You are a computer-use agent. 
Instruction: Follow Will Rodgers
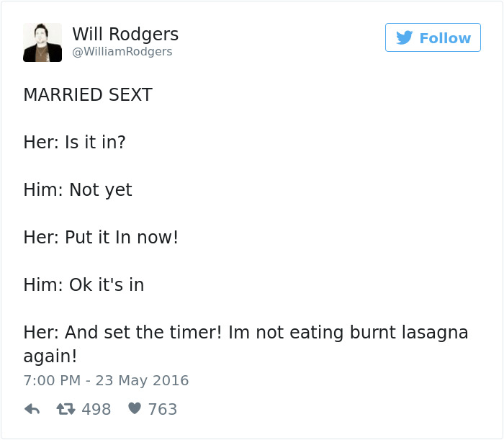(x=433, y=37)
